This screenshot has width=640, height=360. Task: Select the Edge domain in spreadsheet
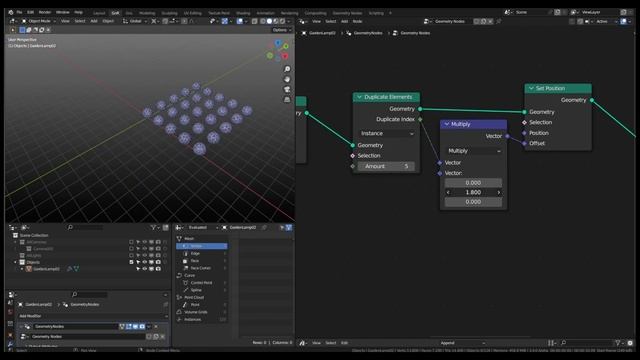click(202, 253)
